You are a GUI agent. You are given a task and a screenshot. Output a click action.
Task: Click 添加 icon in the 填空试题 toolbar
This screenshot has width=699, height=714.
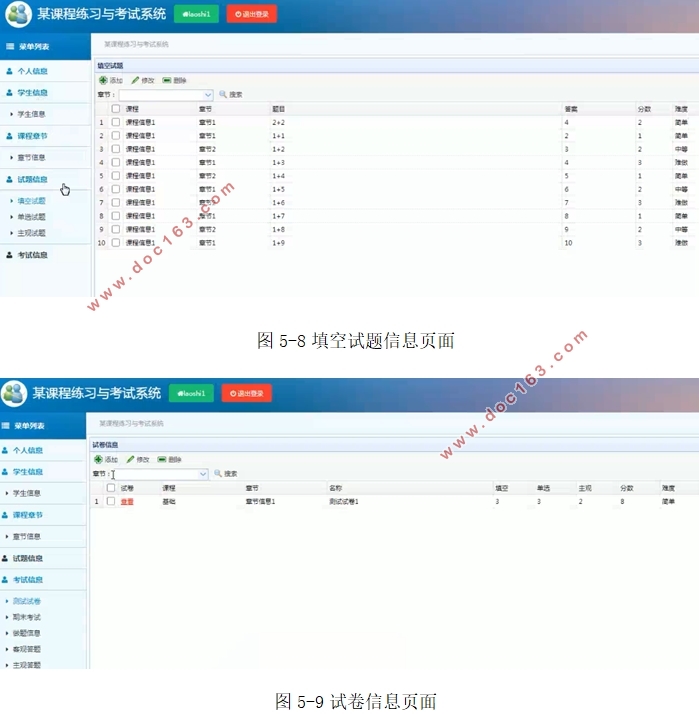click(x=103, y=80)
